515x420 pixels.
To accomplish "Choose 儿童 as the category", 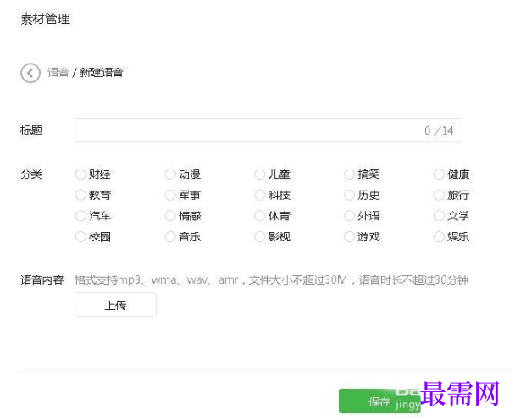I will point(259,174).
